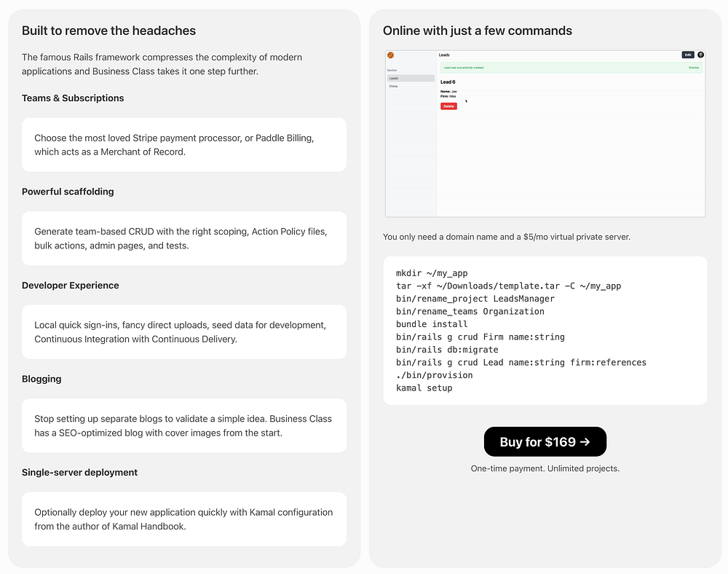
Task: Click the 'Online with just a few commands' heading
Action: click(x=478, y=31)
